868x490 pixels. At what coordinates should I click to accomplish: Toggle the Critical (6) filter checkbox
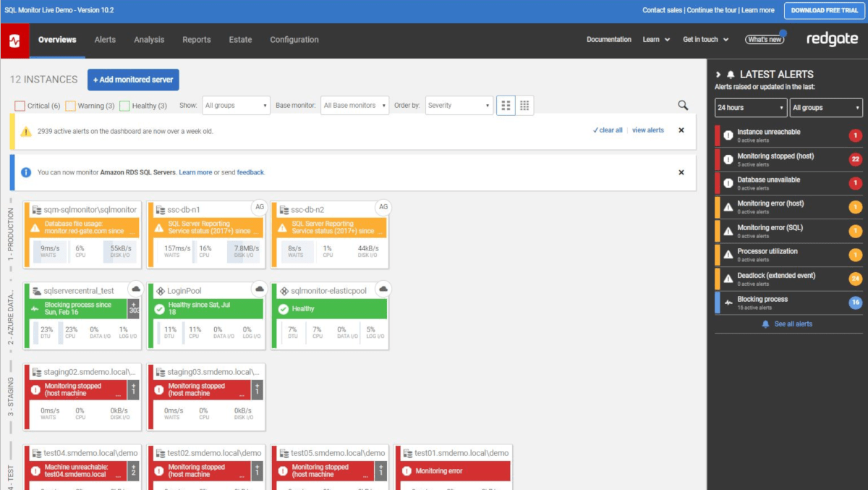[x=20, y=106]
